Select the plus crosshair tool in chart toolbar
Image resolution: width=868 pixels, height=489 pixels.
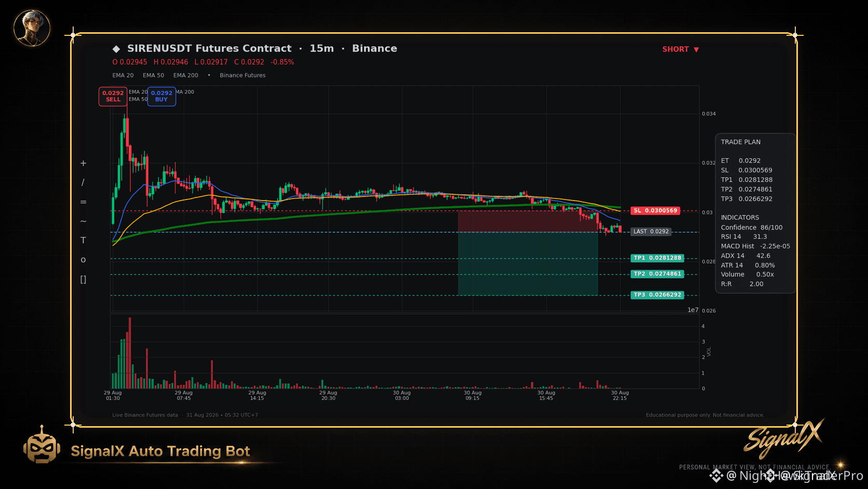(83, 163)
